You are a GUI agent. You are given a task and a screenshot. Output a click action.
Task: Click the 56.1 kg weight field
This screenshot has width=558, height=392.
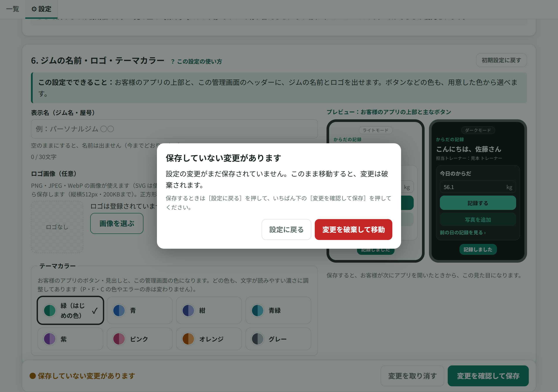pyautogui.click(x=478, y=187)
